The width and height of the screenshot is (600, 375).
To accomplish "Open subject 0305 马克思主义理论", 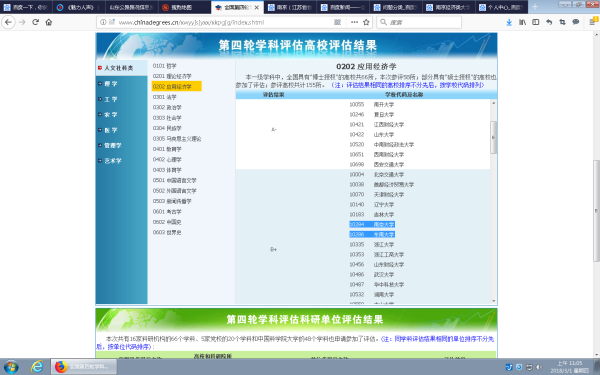I will pyautogui.click(x=177, y=139).
